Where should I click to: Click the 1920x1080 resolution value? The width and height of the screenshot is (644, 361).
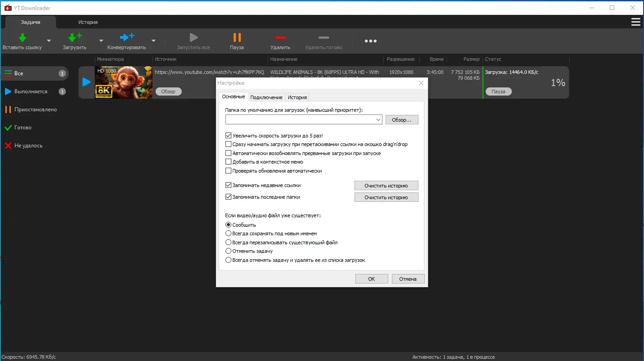tap(401, 72)
